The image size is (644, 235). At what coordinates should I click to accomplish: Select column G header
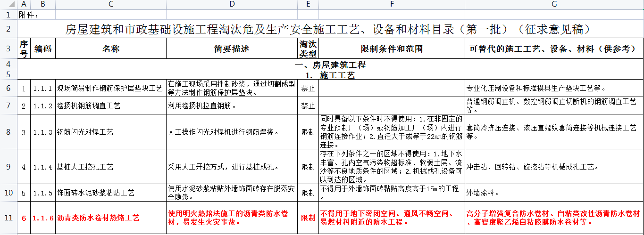click(x=554, y=4)
